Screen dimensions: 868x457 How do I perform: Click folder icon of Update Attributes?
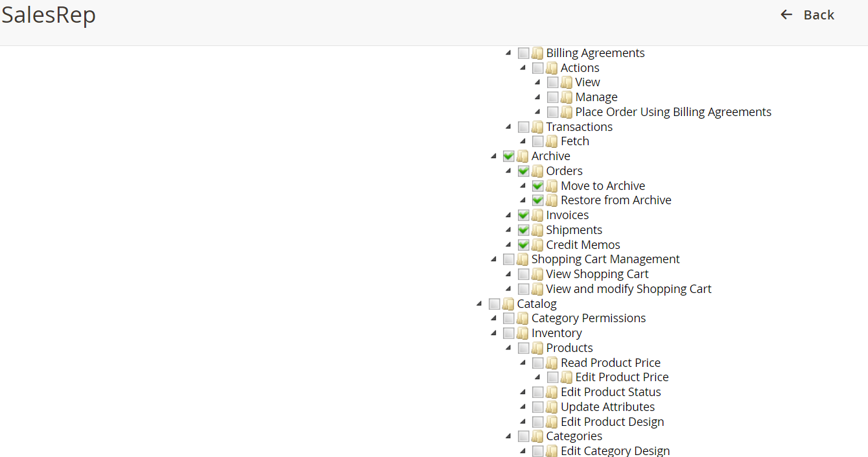[x=552, y=407]
